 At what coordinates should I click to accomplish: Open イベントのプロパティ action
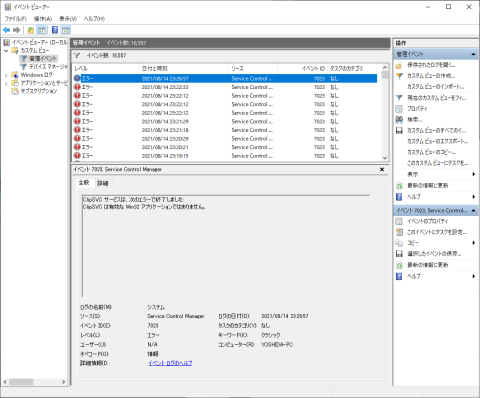[427, 221]
